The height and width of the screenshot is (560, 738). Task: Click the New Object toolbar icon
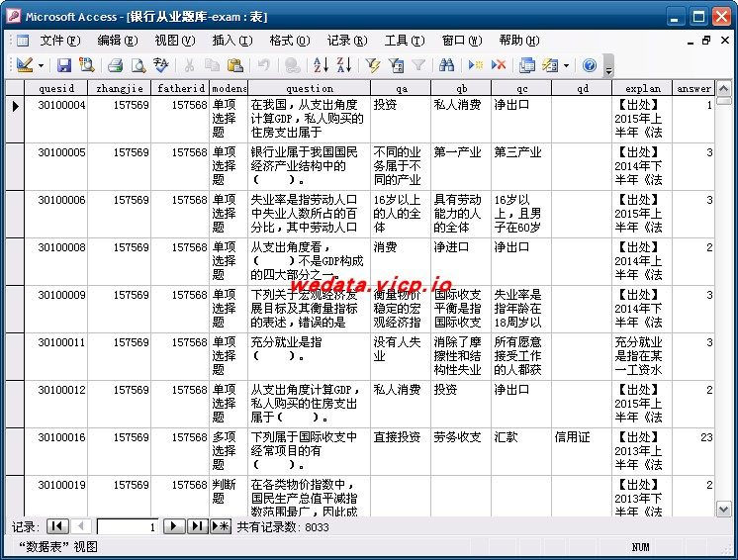[x=550, y=65]
